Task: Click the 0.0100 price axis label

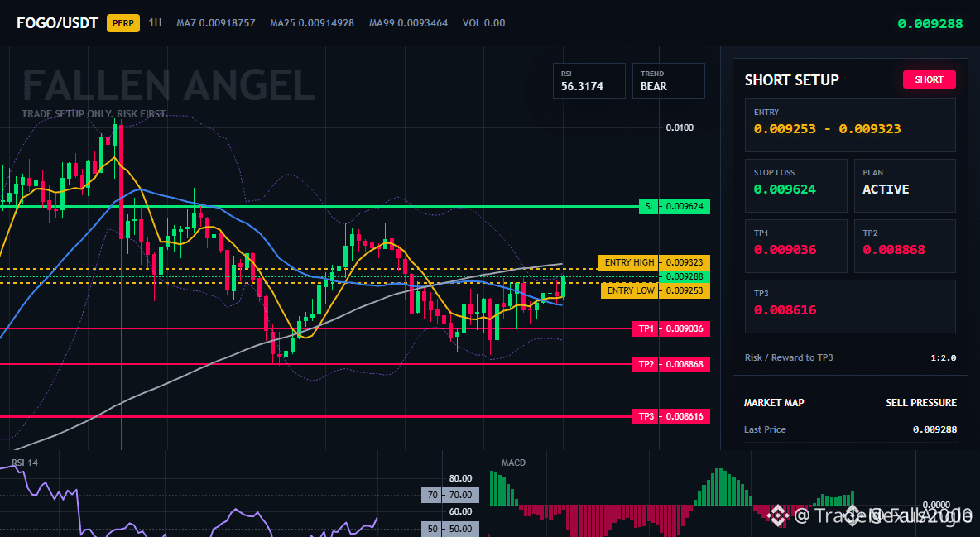Action: (680, 127)
